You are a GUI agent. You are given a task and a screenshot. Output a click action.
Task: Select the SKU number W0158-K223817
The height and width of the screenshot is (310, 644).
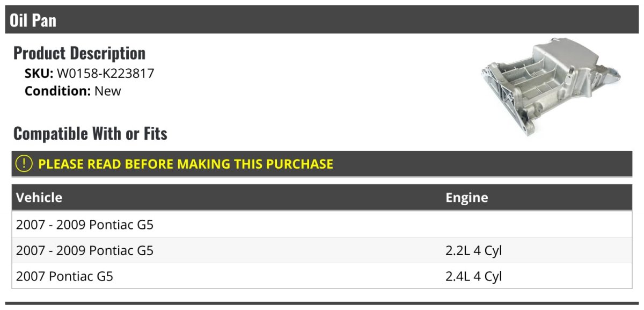[x=106, y=73]
